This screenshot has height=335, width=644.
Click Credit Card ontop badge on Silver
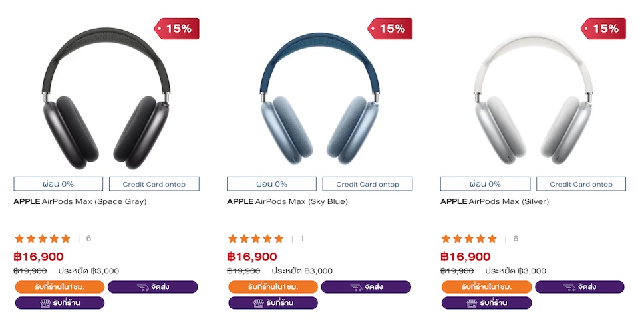(581, 184)
